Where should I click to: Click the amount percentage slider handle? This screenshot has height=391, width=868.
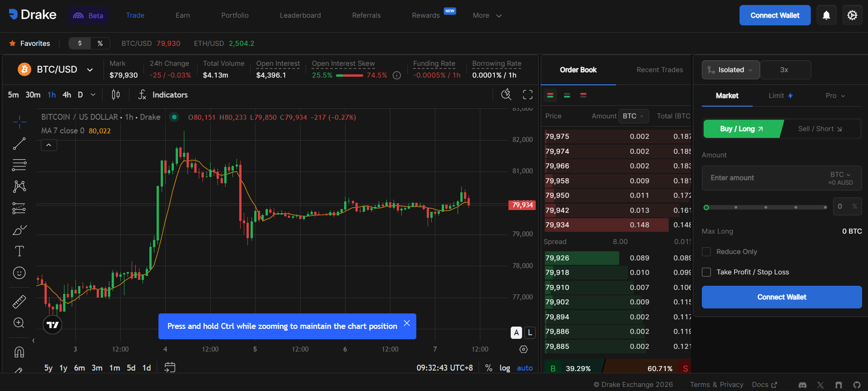tap(706, 207)
